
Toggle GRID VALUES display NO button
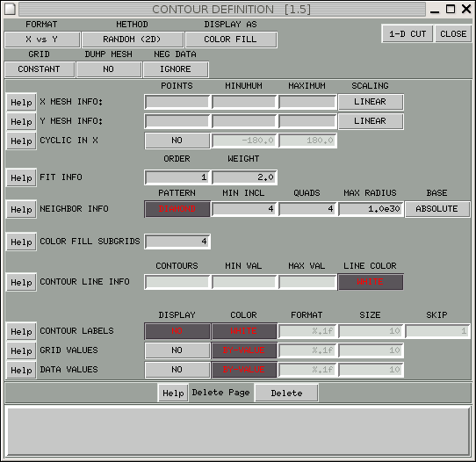[177, 350]
